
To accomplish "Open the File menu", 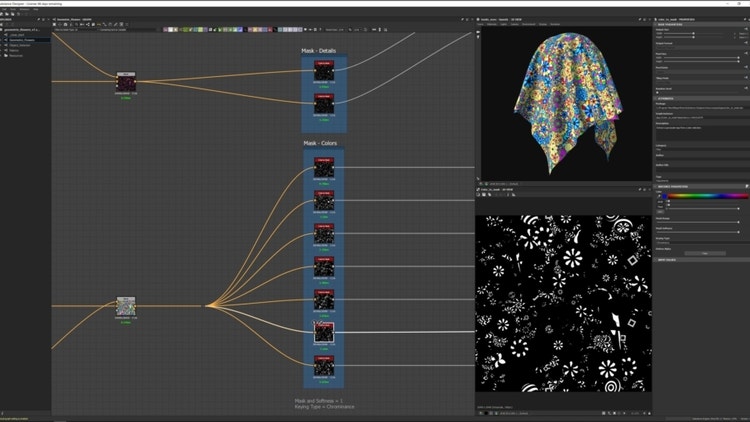I will click(6, 9).
